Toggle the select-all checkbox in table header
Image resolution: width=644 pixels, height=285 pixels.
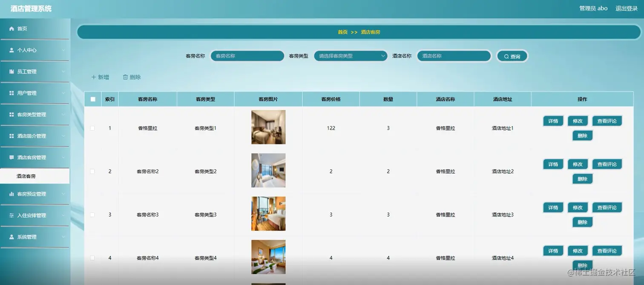pyautogui.click(x=93, y=99)
